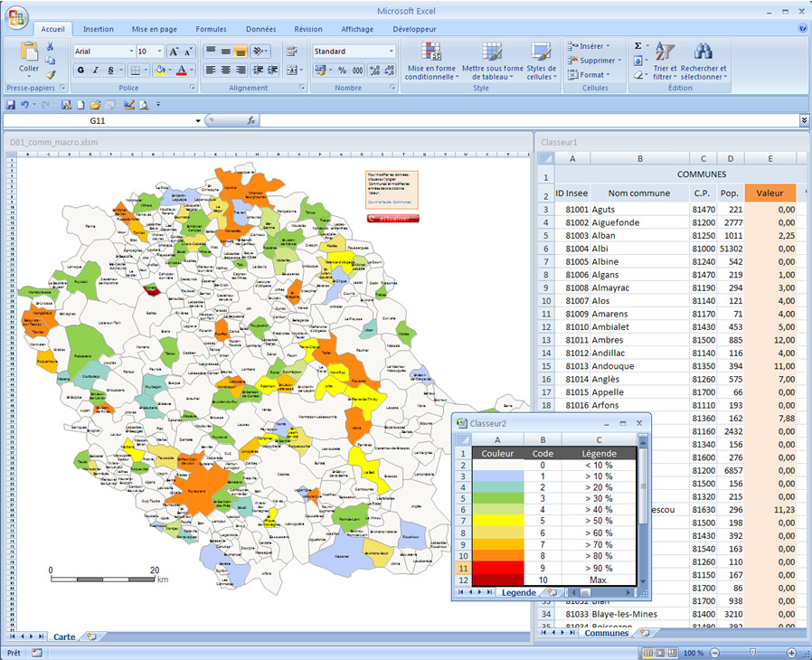Click the Wrap Text icon
The image size is (812, 660).
292,52
